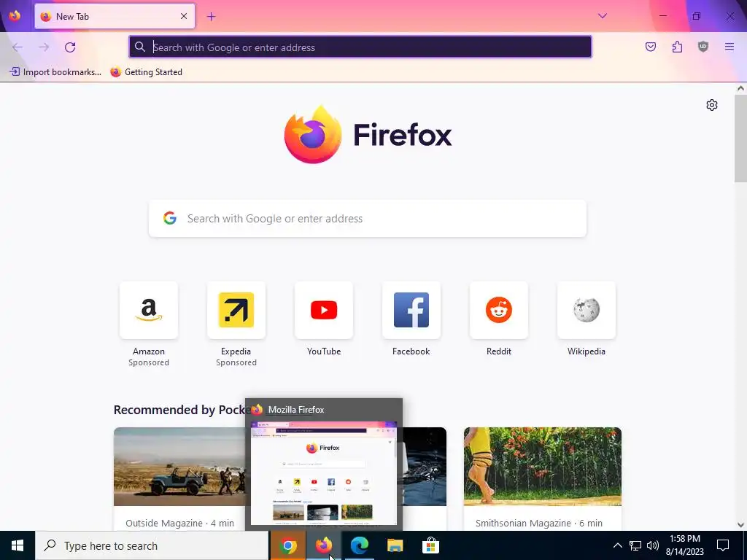Go back using the back arrow
The image size is (747, 560).
[18, 47]
